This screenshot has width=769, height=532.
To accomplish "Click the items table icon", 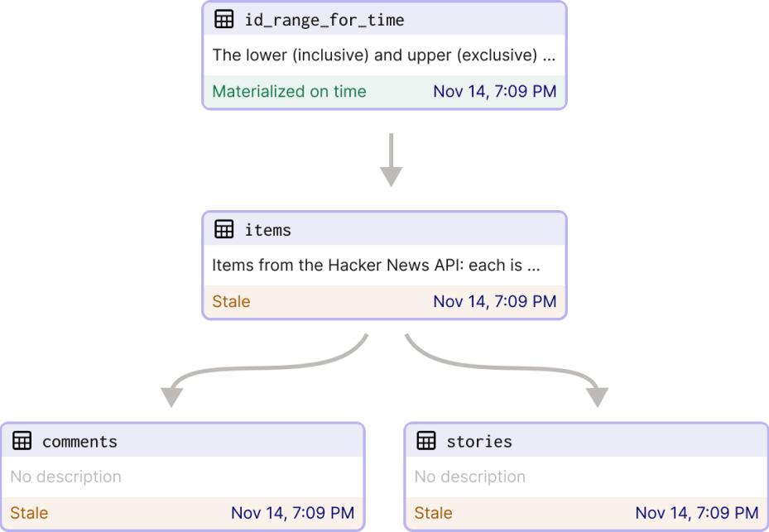I will point(224,229).
